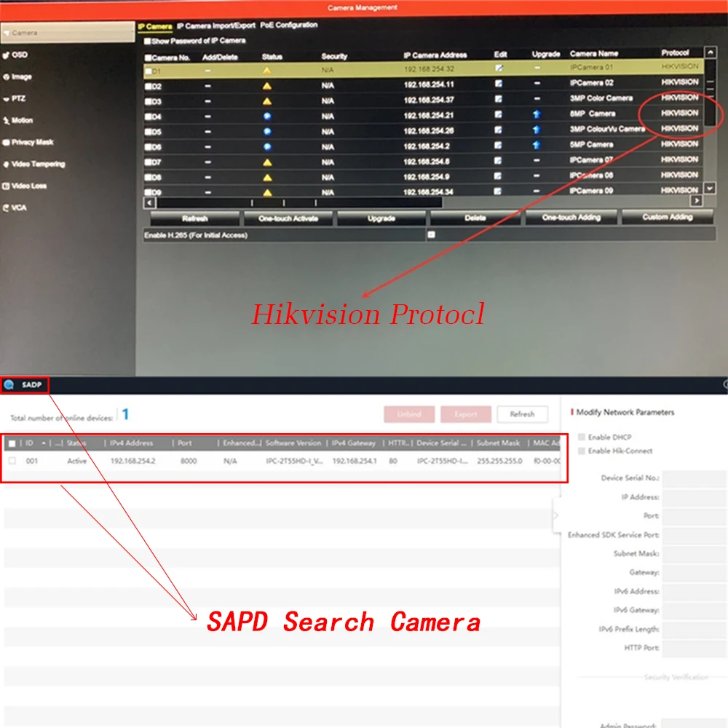
Task: Toggle Enable H.265 initial access checkbox
Action: click(x=431, y=234)
